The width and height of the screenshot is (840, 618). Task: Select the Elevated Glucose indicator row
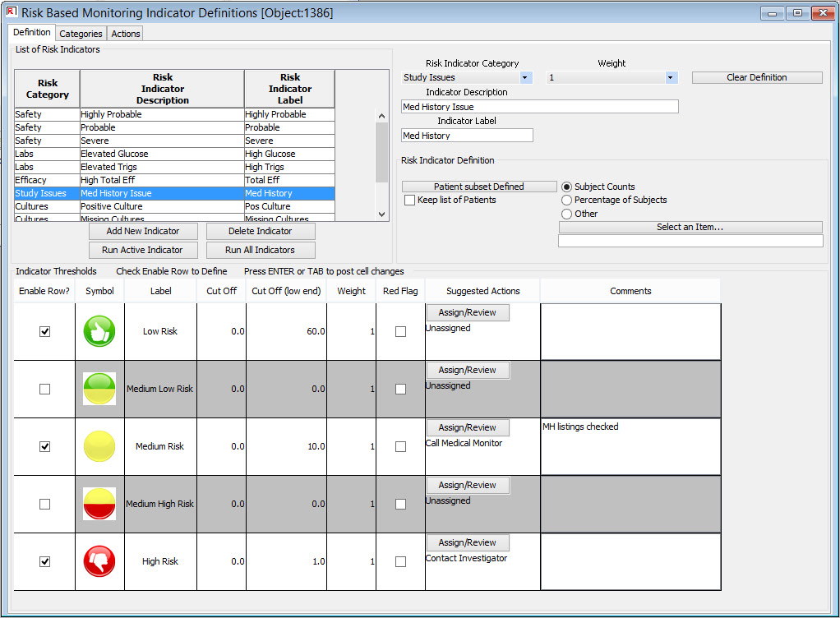[174, 154]
